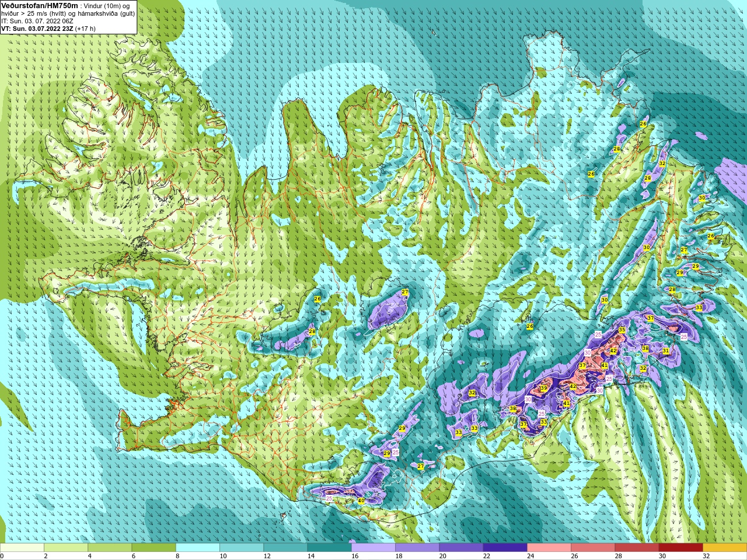Click the 20–22 m/s violet legend swatch
Image resolution: width=747 pixels, height=560 pixels.
tap(461, 548)
